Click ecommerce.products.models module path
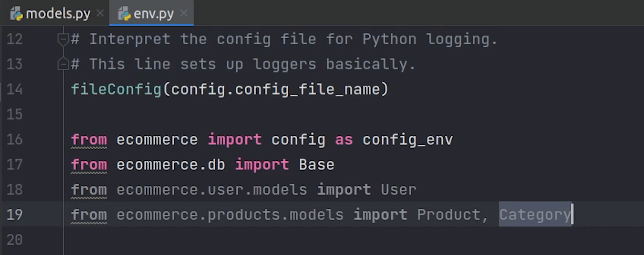 230,215
